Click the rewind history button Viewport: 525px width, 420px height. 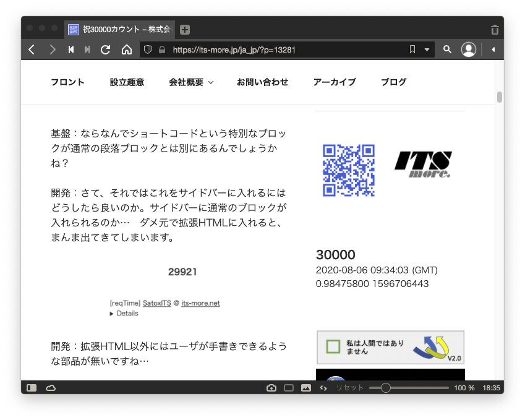tap(71, 49)
